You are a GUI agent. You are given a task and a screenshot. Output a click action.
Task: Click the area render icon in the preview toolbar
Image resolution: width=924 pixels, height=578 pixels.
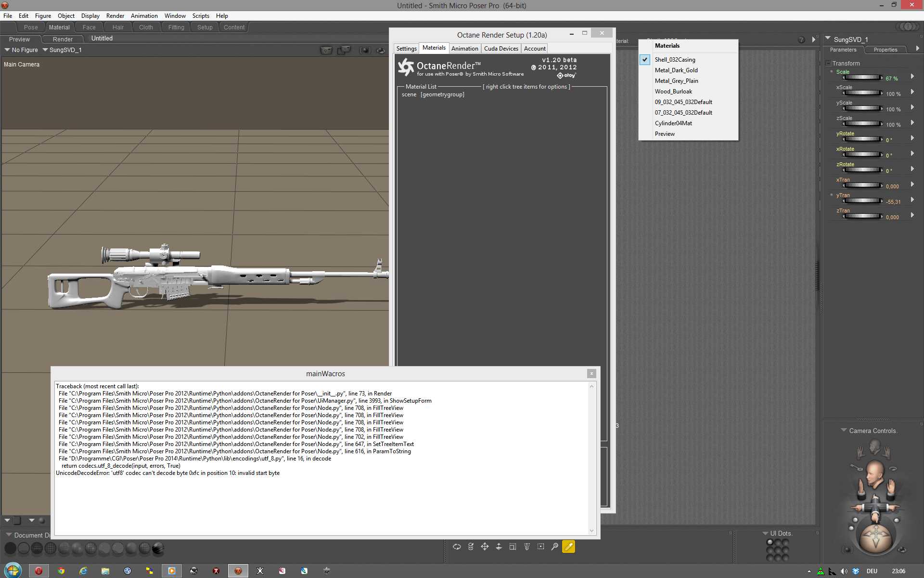(x=344, y=50)
